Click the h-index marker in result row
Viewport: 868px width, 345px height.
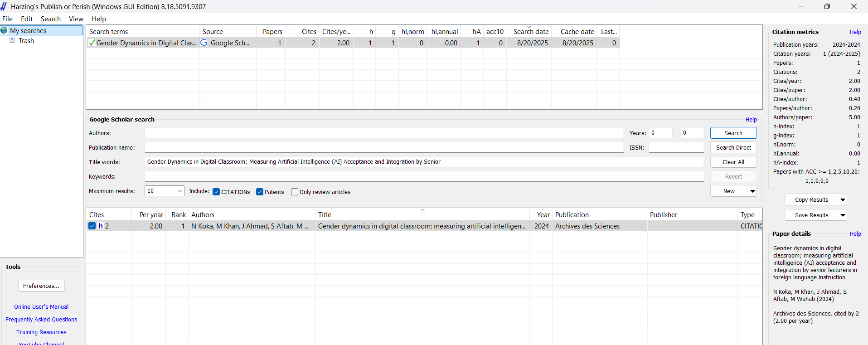[101, 226]
